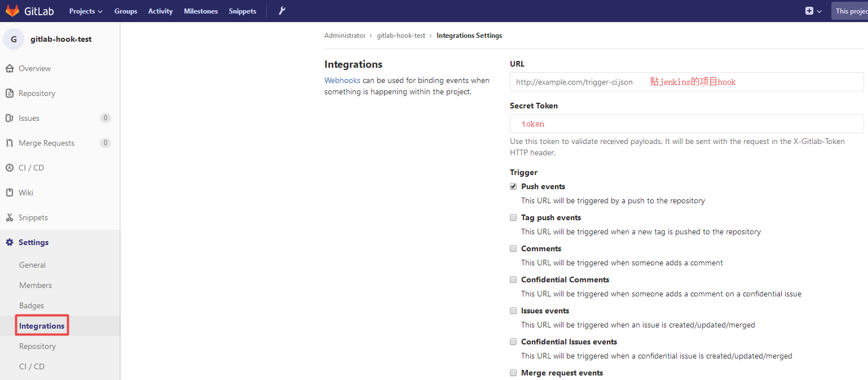Screen dimensions: 868x380
Task: Click the Issues count badge
Action: pyautogui.click(x=105, y=118)
